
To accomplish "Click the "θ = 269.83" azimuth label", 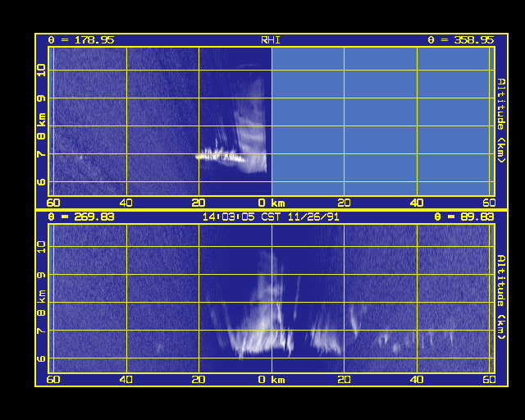I will [x=81, y=217].
